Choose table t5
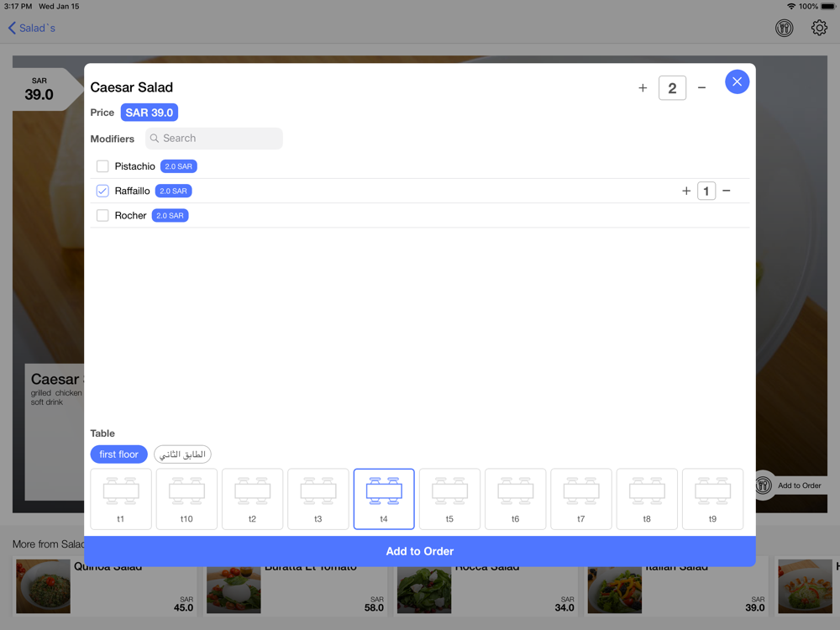This screenshot has height=630, width=840. 449,499
